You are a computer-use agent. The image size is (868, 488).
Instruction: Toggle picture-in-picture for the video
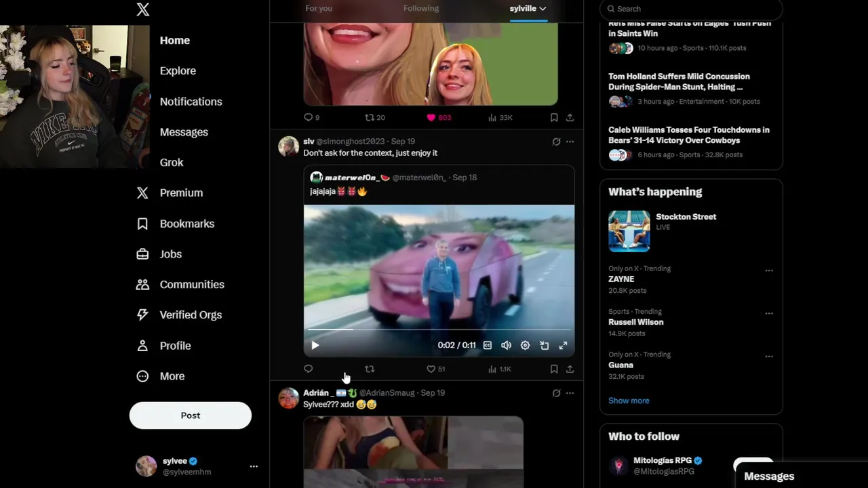click(x=544, y=346)
